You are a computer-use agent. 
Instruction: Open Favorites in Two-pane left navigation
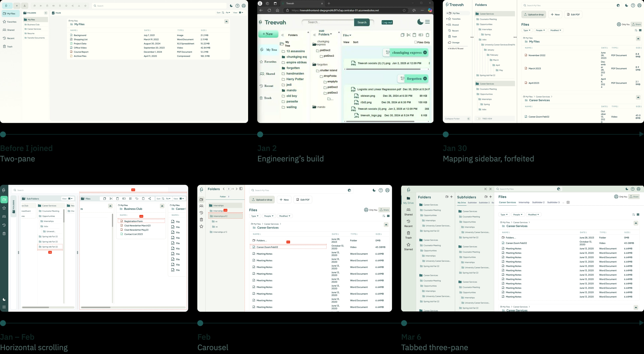(x=10, y=22)
